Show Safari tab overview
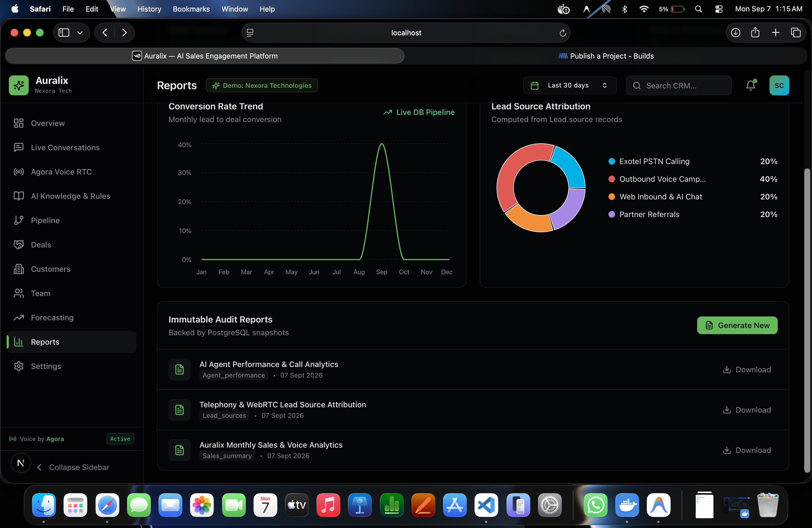 click(796, 33)
